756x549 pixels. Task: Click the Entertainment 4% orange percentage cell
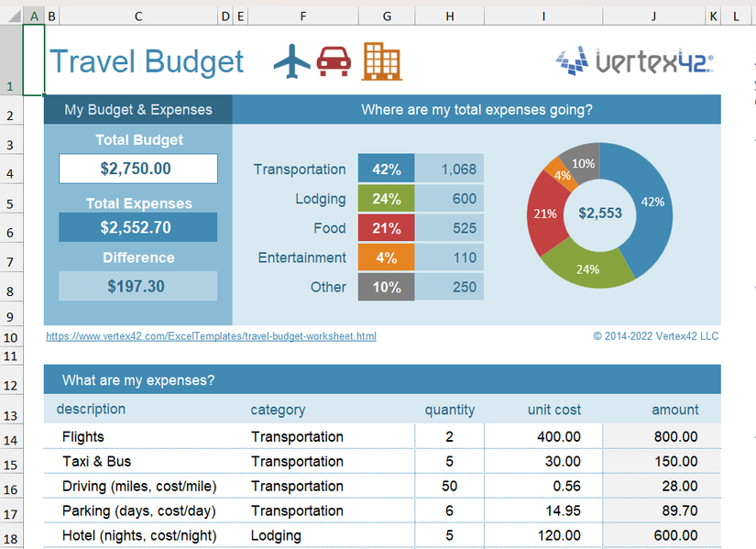pos(386,258)
